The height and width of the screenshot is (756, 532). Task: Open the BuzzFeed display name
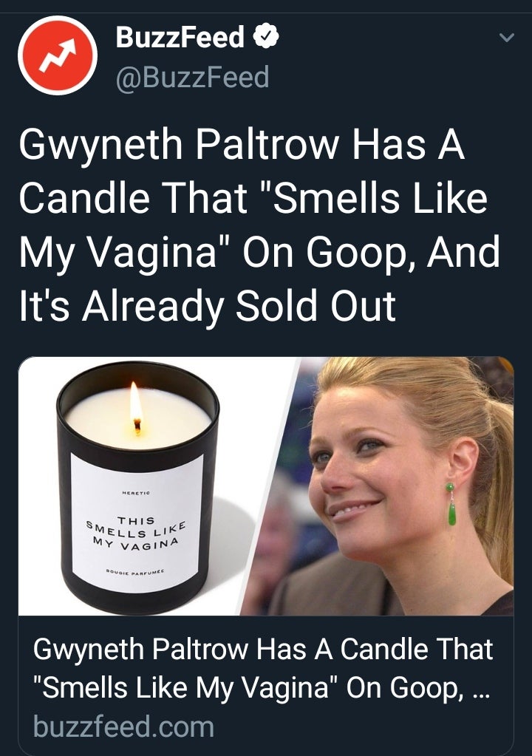coord(180,37)
